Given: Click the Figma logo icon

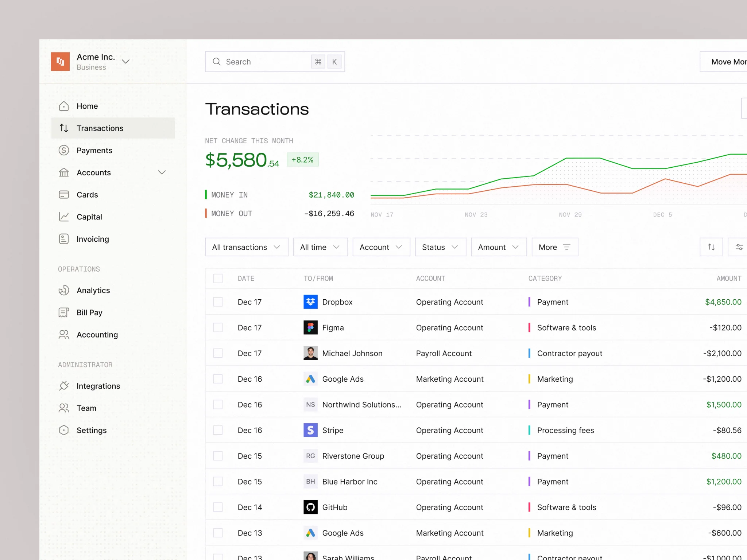Looking at the screenshot, I should [310, 327].
